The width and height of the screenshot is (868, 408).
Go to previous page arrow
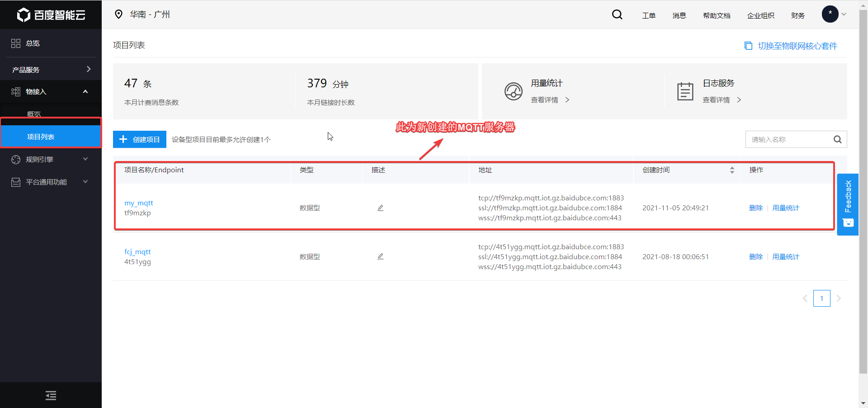[805, 299]
